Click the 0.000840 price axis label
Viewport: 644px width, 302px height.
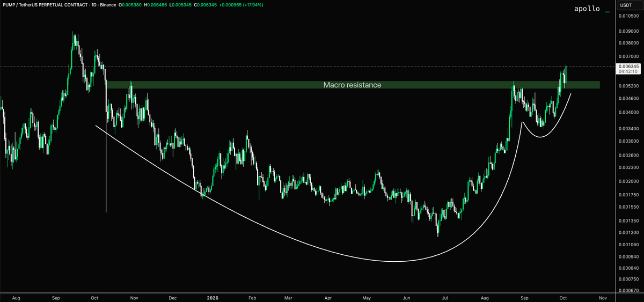click(x=628, y=268)
